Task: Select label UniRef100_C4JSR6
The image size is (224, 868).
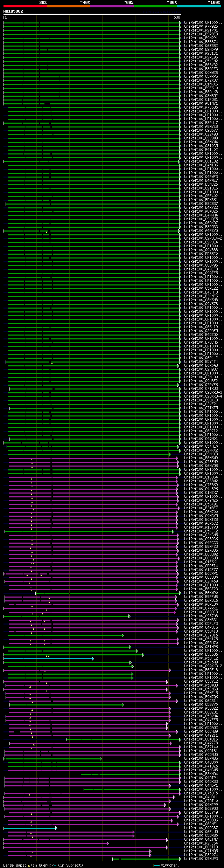Action: click(x=201, y=489)
